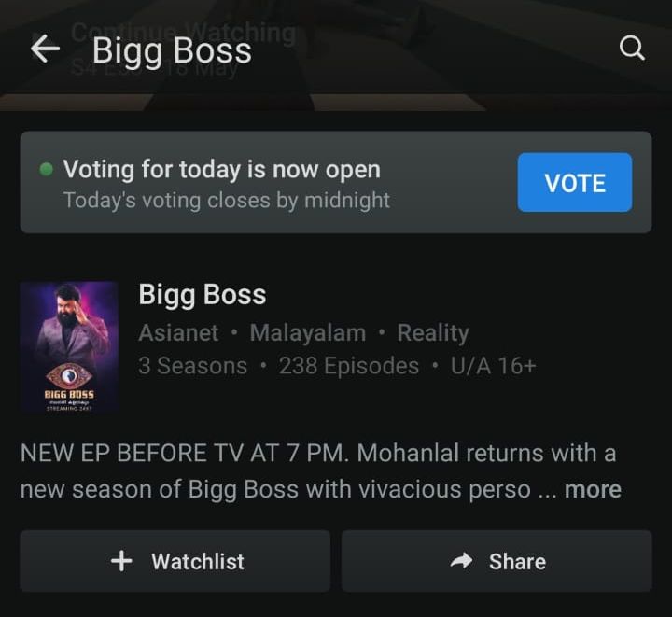Viewport: 672px width, 617px height.
Task: Click the '238 Episodes' label
Action: tap(349, 366)
